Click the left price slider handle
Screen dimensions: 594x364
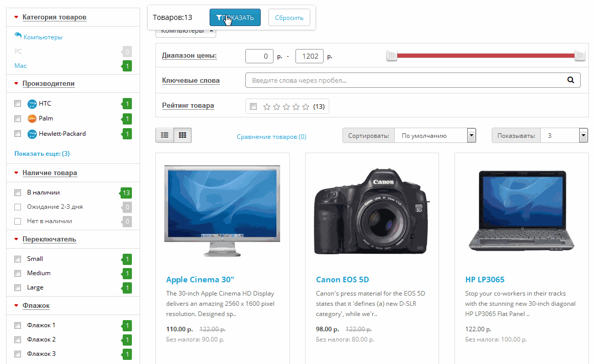(x=392, y=56)
